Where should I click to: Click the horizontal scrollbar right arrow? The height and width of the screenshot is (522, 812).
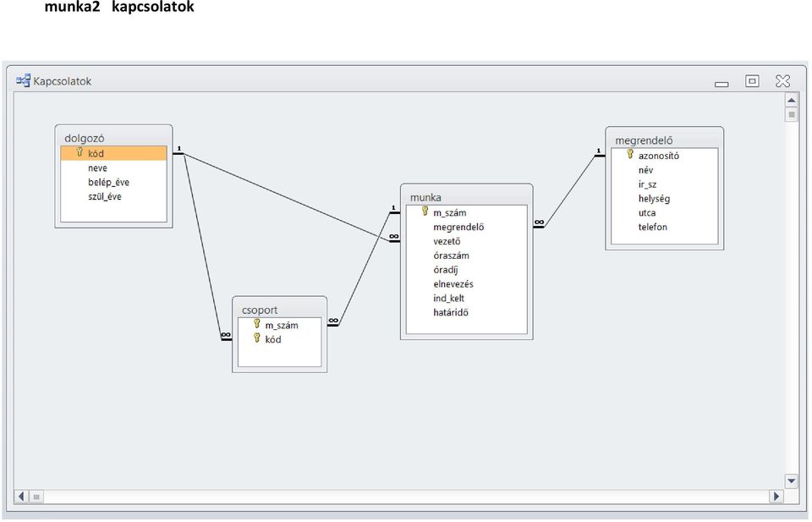click(x=776, y=496)
